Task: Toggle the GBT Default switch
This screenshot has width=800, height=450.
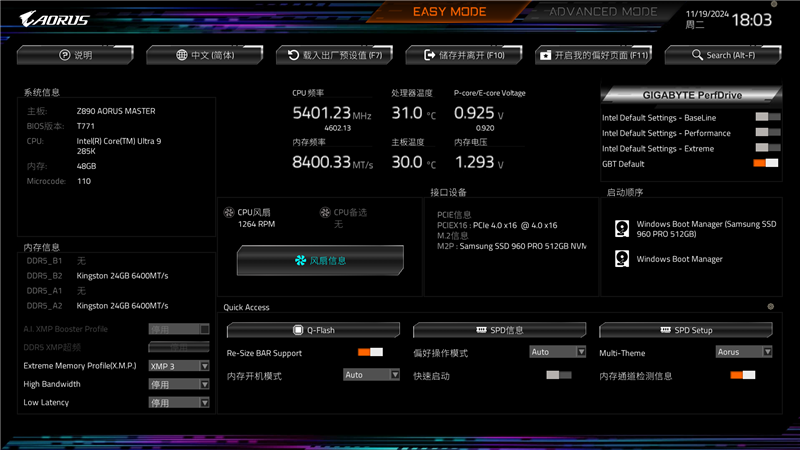Action: [766, 163]
